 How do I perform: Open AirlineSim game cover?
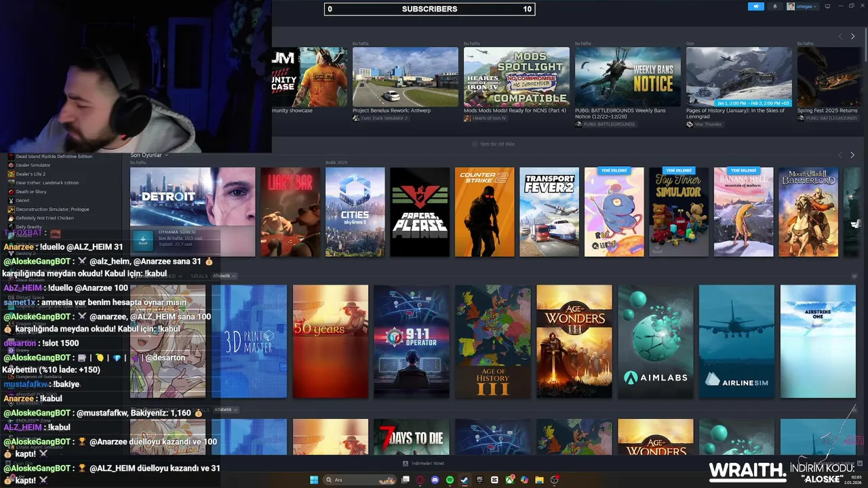[x=737, y=342]
